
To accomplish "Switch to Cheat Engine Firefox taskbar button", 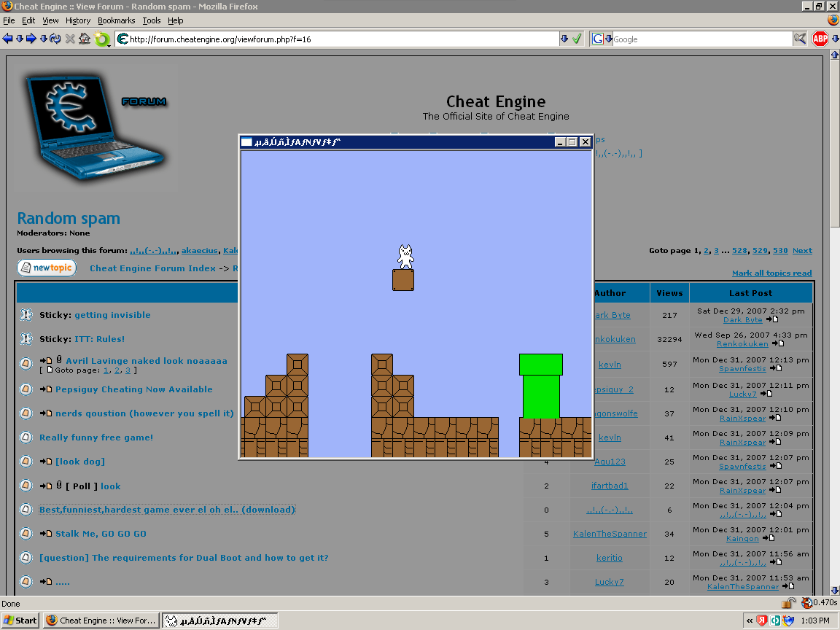I will [101, 621].
